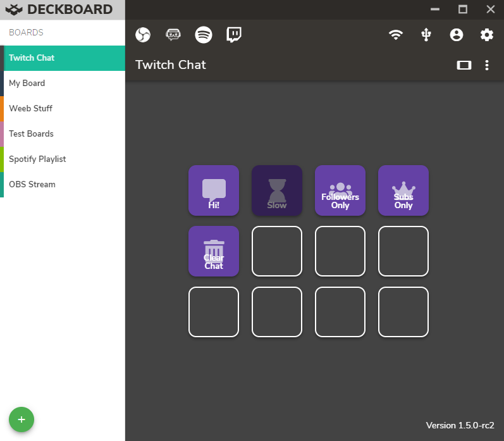
Task: Open settings with the gear icon
Action: 487,34
